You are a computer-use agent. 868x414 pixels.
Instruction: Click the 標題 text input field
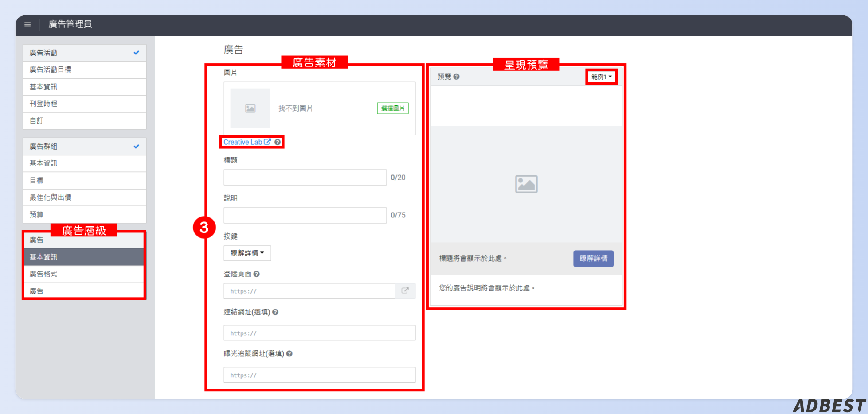tap(305, 178)
